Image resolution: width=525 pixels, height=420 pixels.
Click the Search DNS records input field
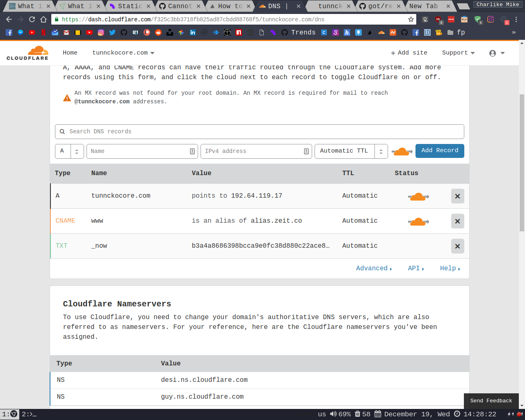[205, 131]
